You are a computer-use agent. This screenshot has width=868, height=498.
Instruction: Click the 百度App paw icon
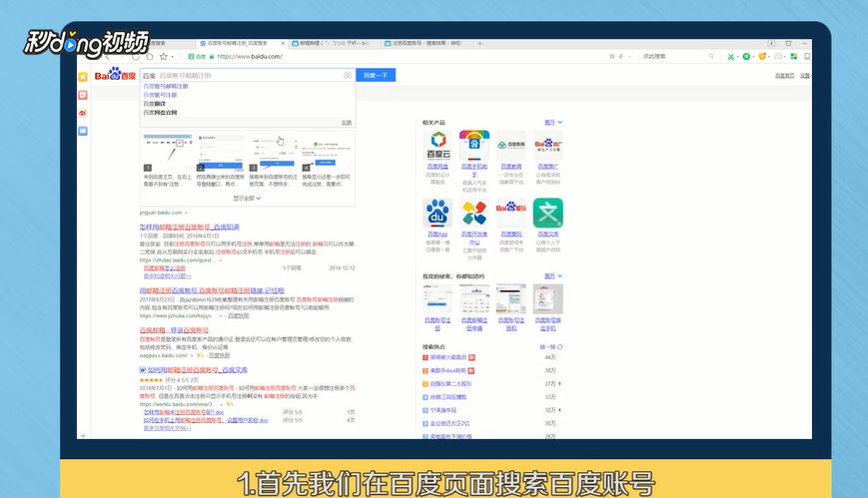[437, 213]
